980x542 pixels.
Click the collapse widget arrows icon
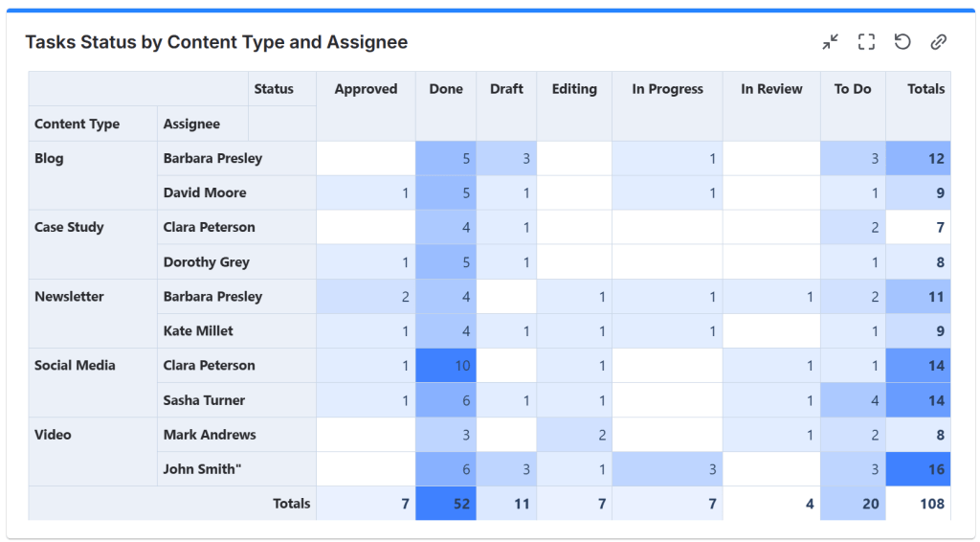830,42
